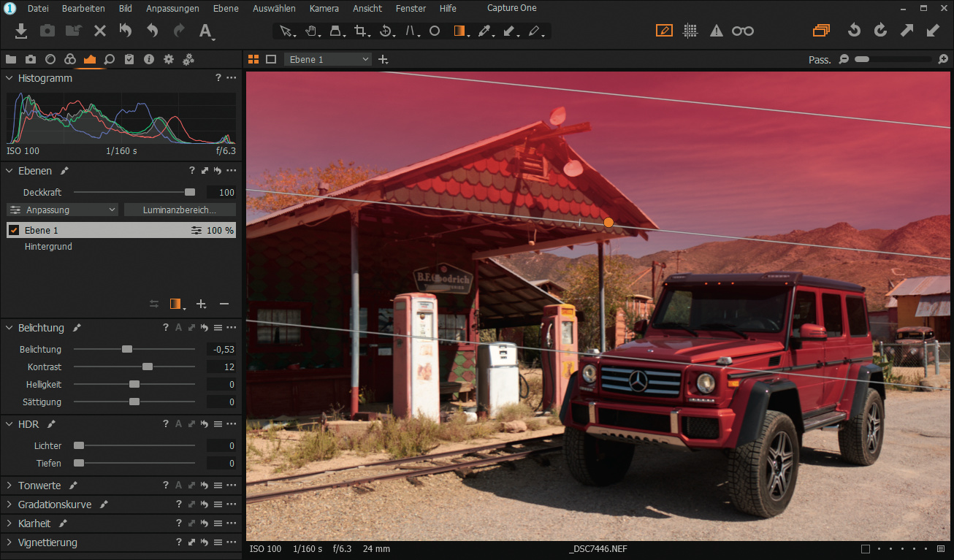Activate the Pan hand tool
The image size is (954, 560).
310,31
